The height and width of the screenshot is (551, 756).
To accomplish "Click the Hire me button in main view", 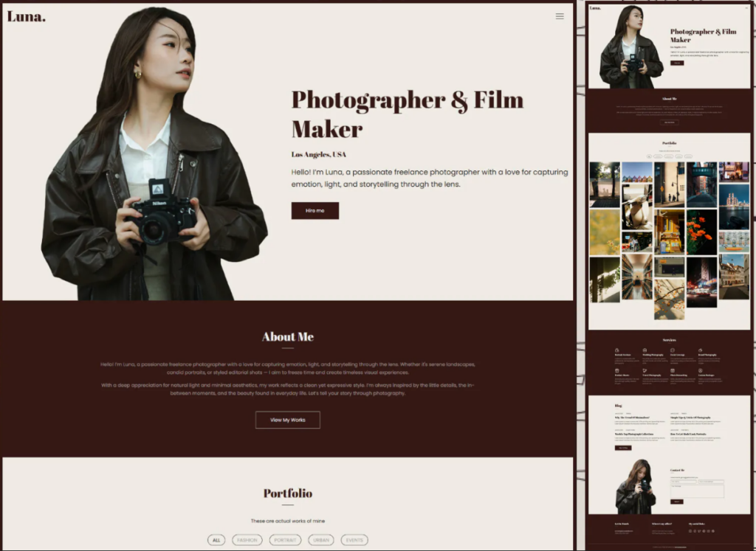I will 315,210.
